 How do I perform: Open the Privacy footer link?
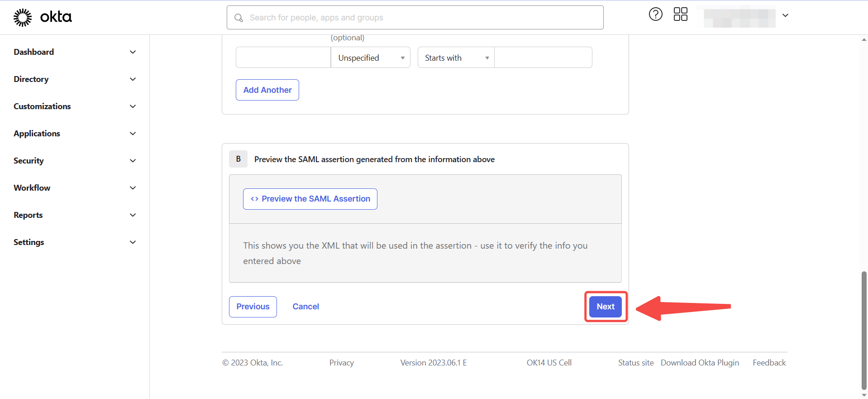342,363
